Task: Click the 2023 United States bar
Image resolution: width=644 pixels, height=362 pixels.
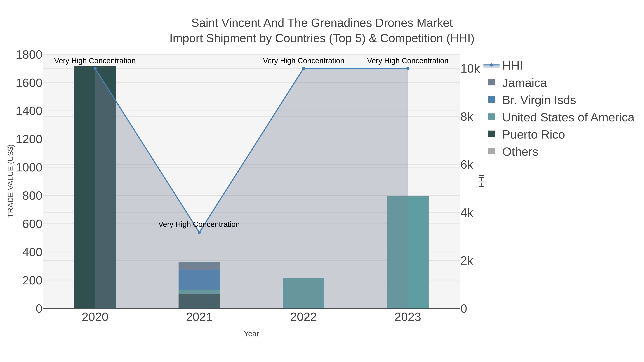Action: coord(408,252)
